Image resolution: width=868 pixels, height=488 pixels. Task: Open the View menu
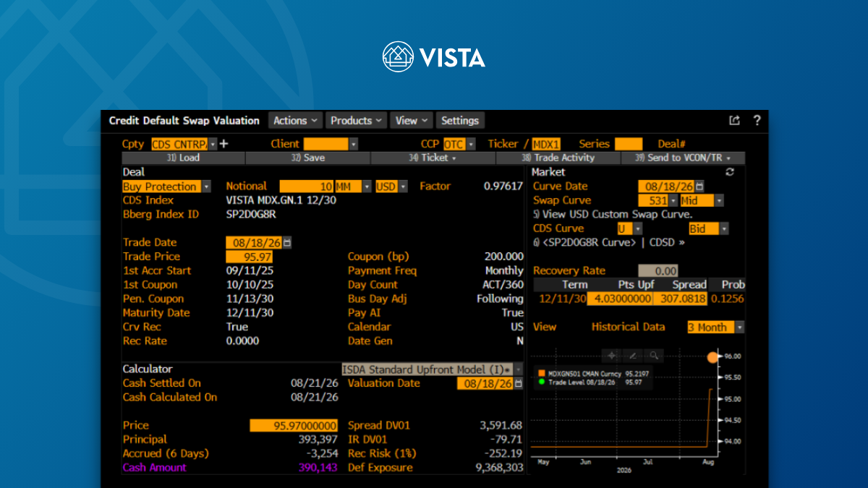tap(412, 121)
